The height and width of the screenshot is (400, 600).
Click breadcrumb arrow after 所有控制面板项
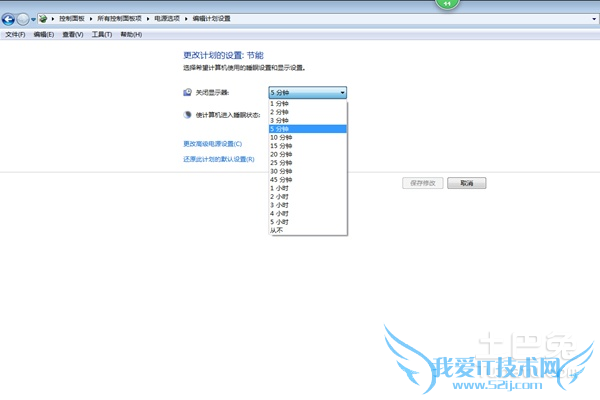pyautogui.click(x=148, y=19)
